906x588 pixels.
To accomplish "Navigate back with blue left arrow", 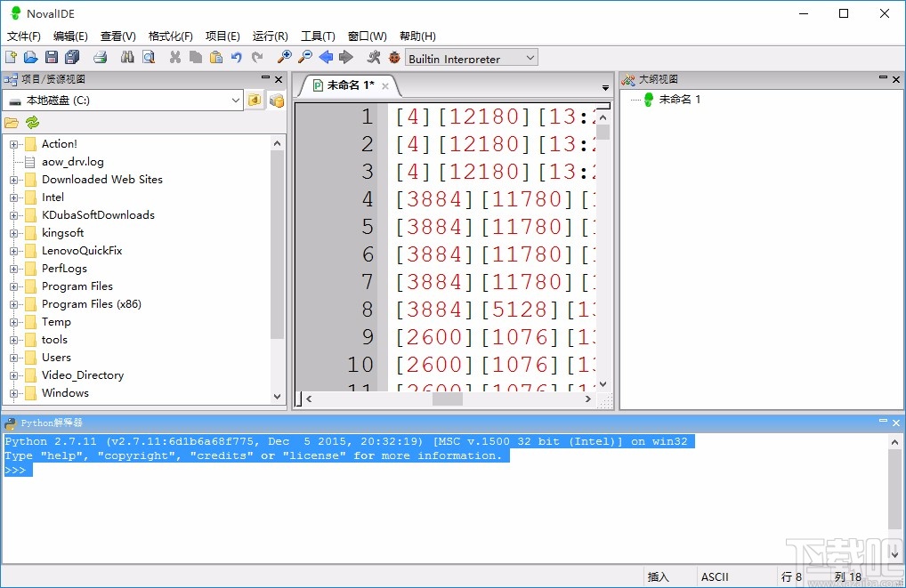I will click(x=326, y=57).
